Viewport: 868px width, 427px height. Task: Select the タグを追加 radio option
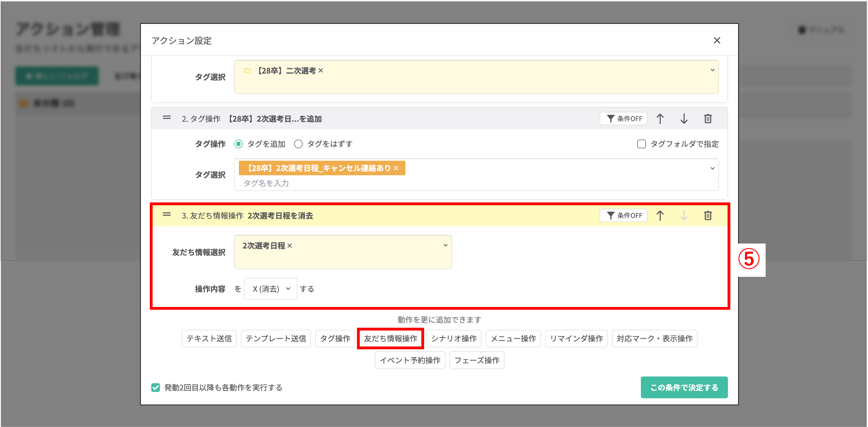(x=239, y=144)
